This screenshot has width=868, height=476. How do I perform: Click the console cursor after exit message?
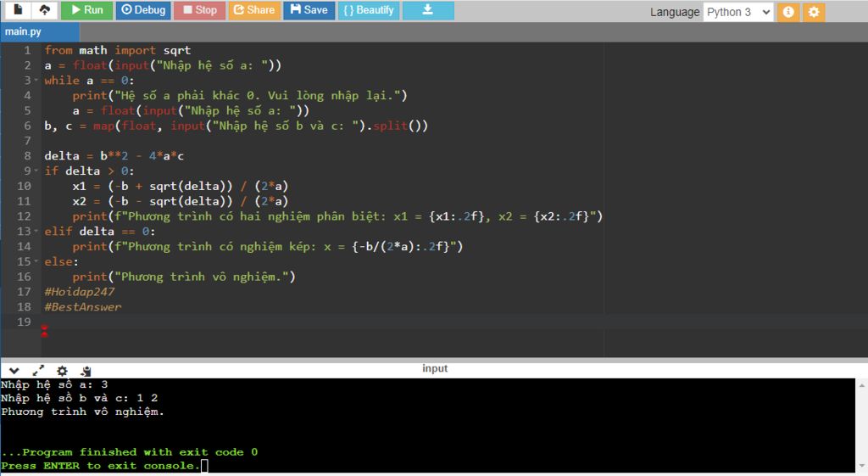204,466
